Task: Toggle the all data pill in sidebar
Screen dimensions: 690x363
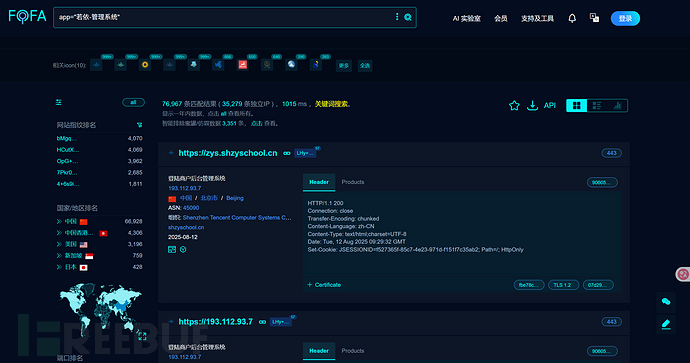Action: click(x=133, y=103)
